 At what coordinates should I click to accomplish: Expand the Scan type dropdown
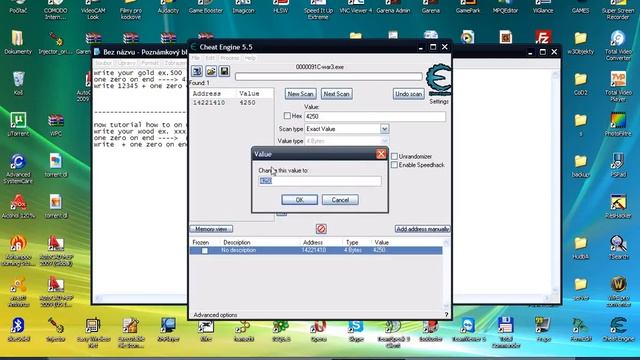click(x=384, y=129)
